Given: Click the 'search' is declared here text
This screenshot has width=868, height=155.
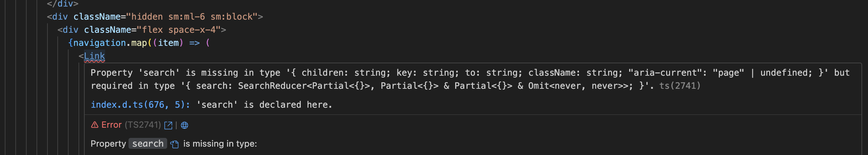Looking at the screenshot, I should pyautogui.click(x=264, y=105).
